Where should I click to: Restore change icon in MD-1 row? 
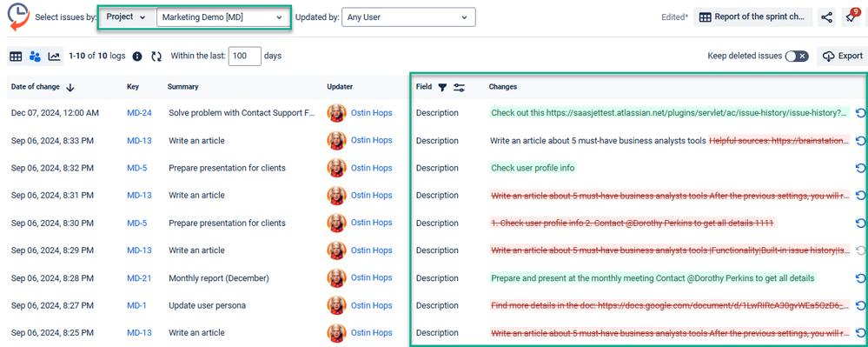click(x=860, y=305)
